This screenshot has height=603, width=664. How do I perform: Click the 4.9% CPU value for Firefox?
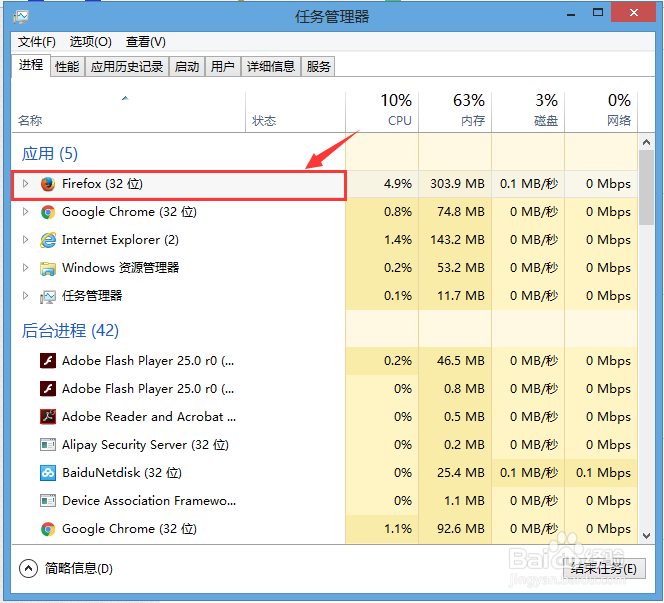398,184
